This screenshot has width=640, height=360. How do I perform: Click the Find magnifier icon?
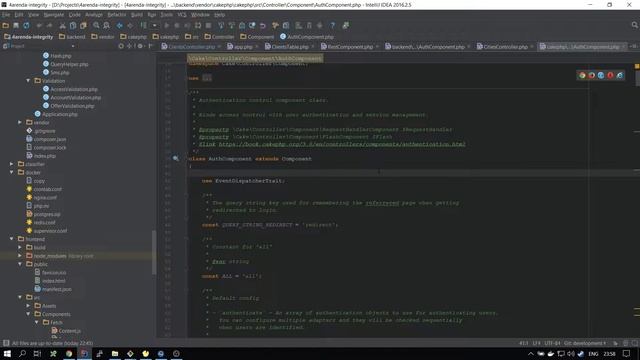96,25
